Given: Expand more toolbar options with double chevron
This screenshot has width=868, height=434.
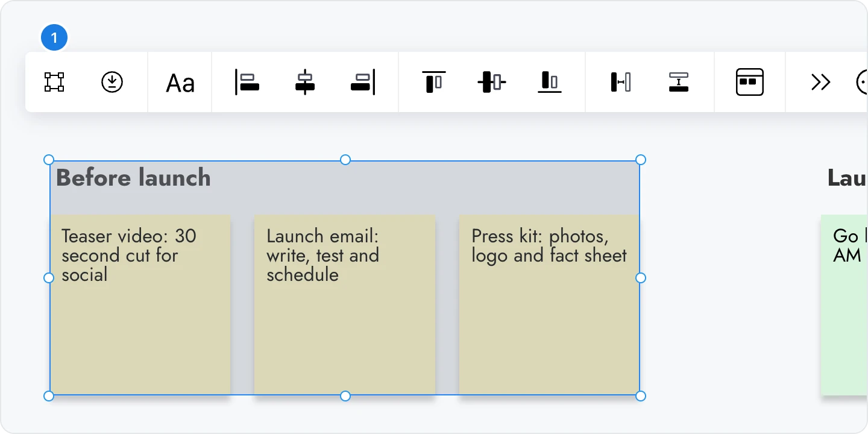Looking at the screenshot, I should [x=821, y=82].
